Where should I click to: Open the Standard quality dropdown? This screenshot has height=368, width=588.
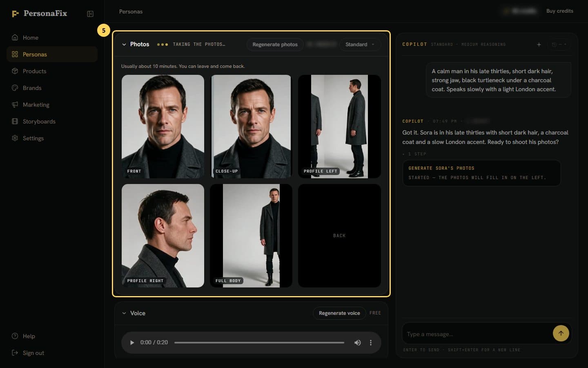click(360, 45)
